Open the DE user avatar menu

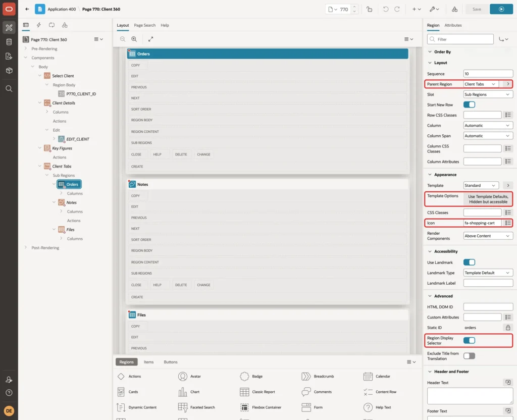click(x=9, y=411)
